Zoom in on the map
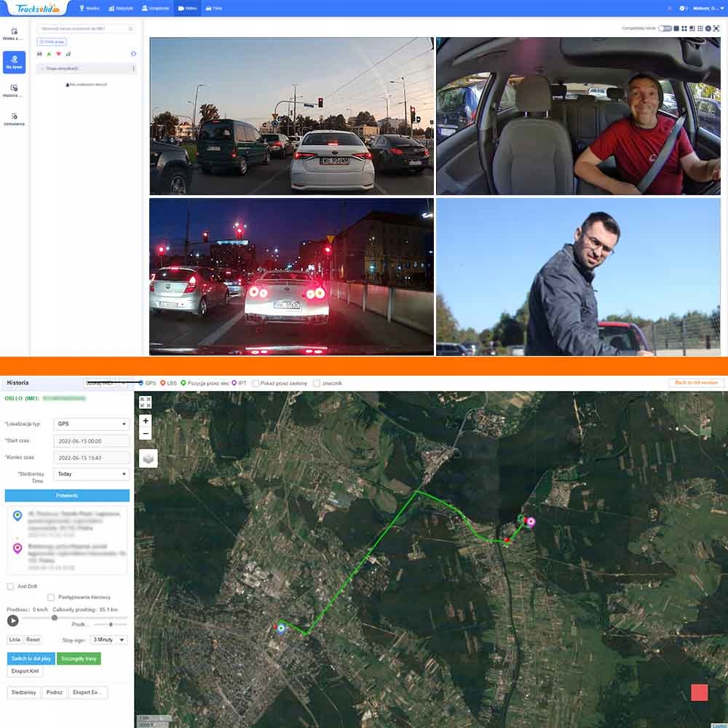The height and width of the screenshot is (728, 728). (146, 421)
